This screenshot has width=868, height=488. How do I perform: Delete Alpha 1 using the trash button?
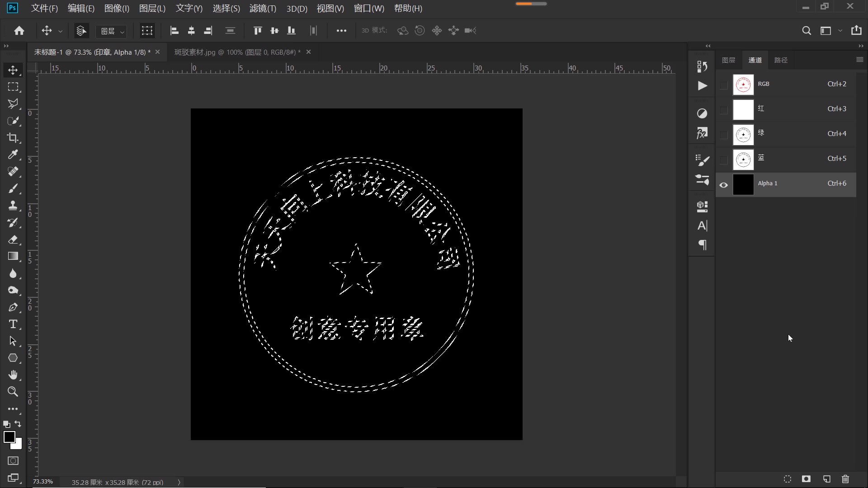[x=845, y=479]
